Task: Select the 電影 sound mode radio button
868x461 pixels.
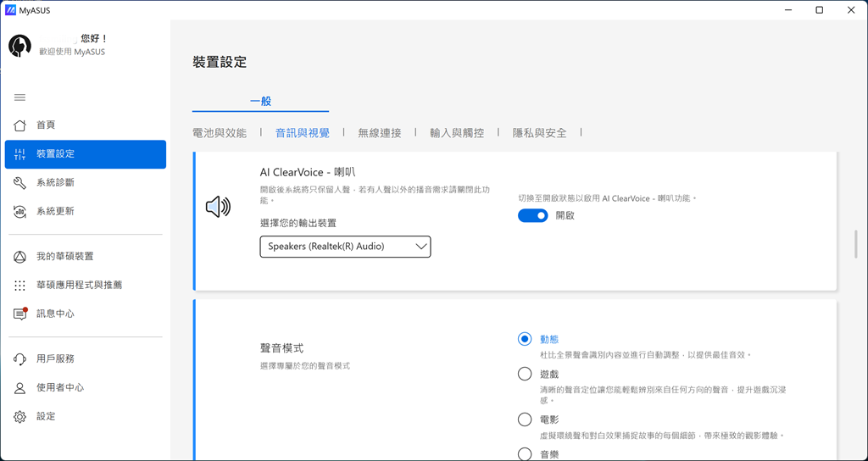Action: point(525,419)
